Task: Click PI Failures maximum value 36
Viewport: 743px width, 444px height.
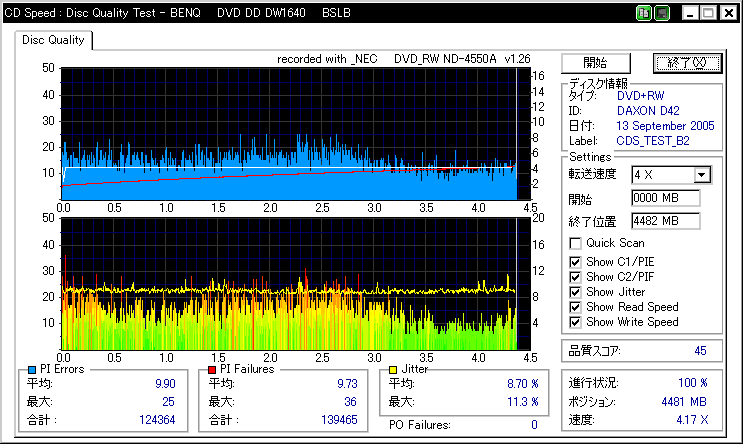Action: point(350,402)
